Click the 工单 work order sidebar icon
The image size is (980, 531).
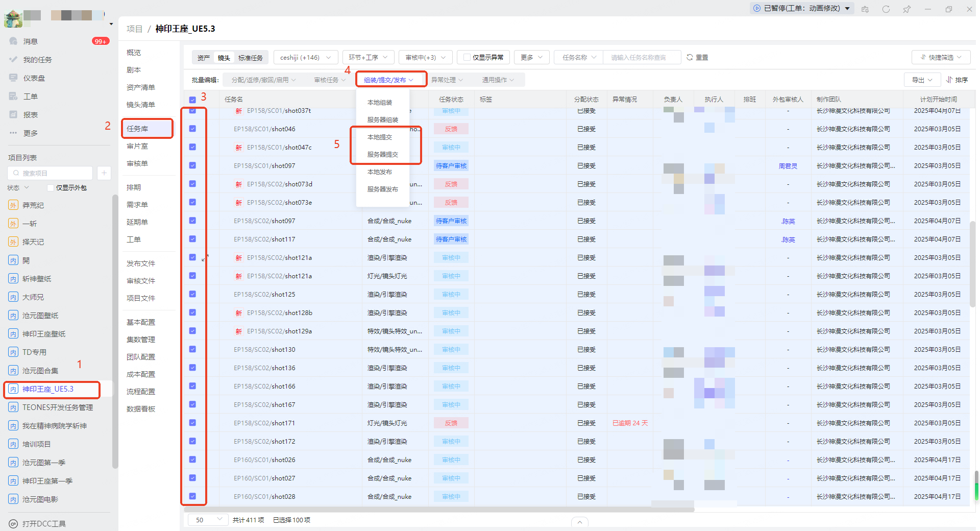14,96
